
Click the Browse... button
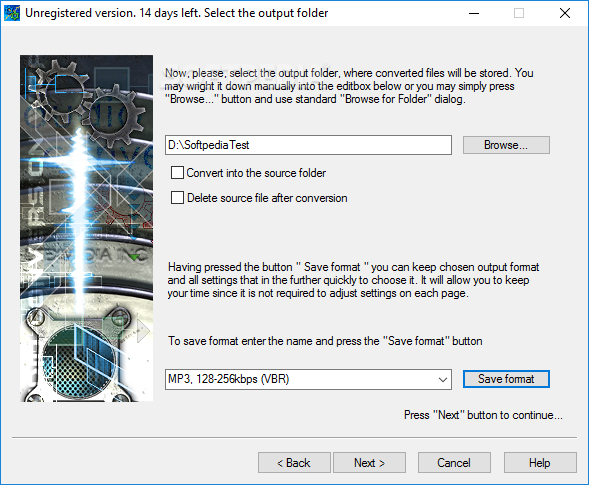click(x=506, y=145)
